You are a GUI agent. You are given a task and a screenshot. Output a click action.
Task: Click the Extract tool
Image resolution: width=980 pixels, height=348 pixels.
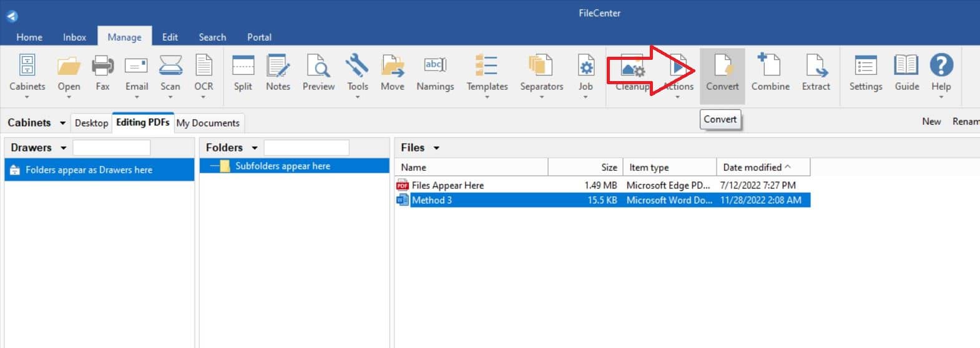[816, 74]
